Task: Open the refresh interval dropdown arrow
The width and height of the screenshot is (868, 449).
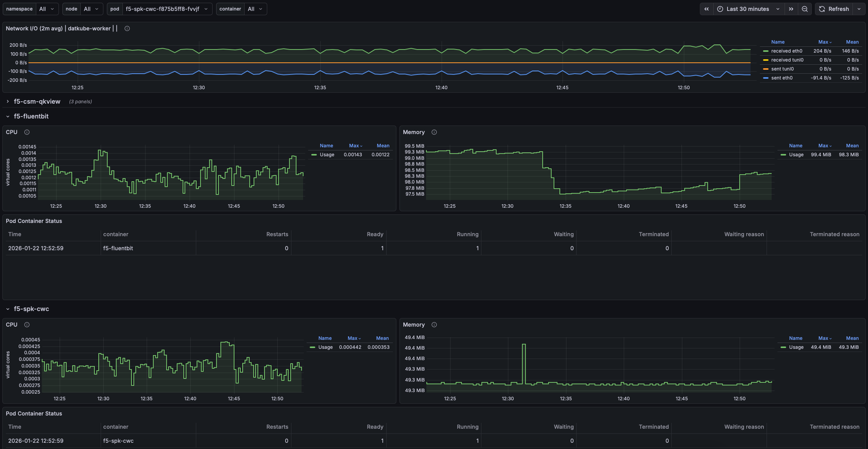Action: click(859, 9)
